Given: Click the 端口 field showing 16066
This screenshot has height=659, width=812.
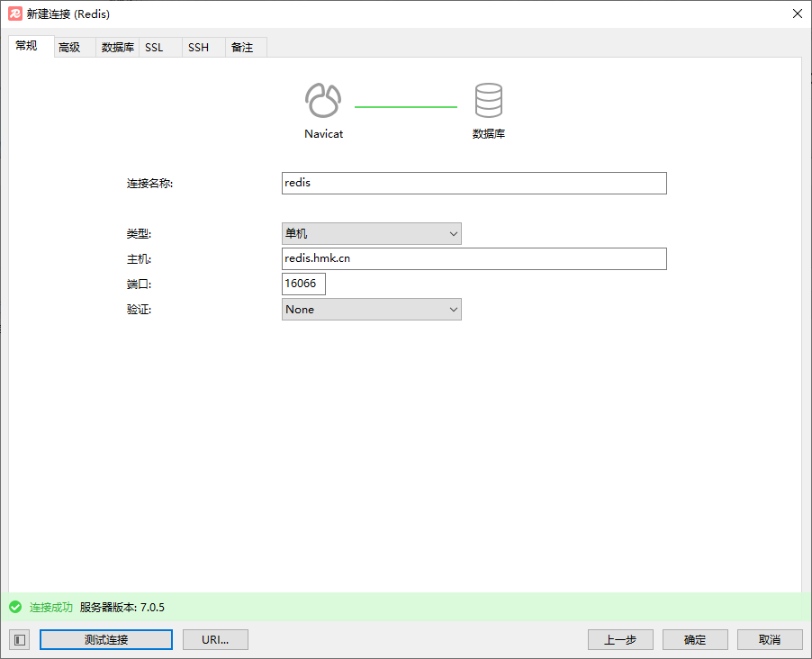Looking at the screenshot, I should tap(303, 284).
